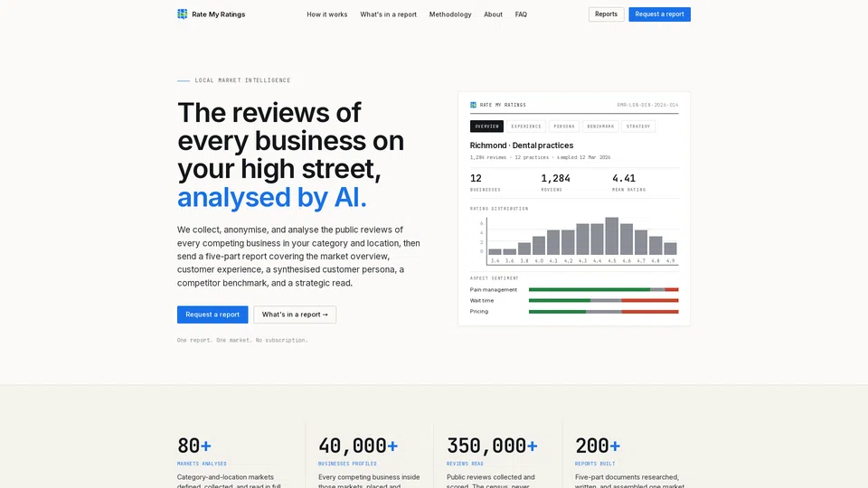Click the histogram bar labeled 3.4
This screenshot has width=868, height=488.
495,252
